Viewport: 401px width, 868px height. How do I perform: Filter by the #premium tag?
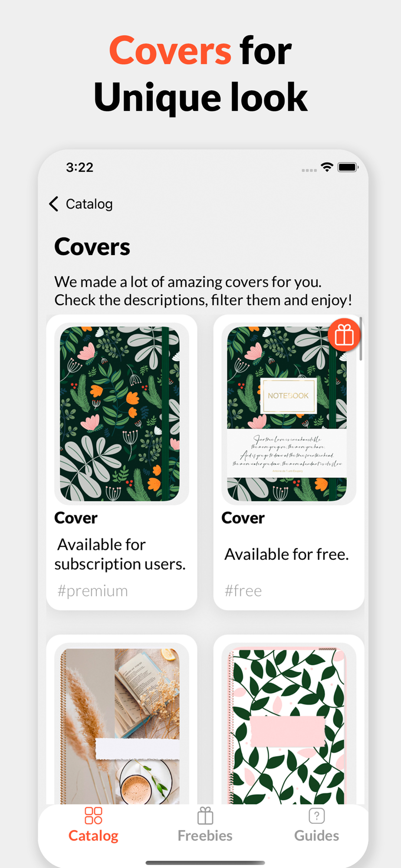click(x=93, y=591)
